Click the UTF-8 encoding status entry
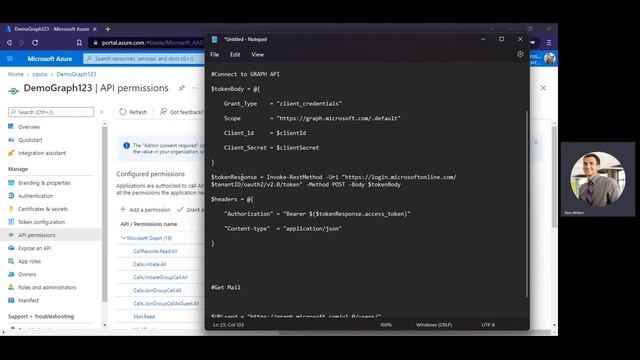The width and height of the screenshot is (640, 360). click(488, 325)
